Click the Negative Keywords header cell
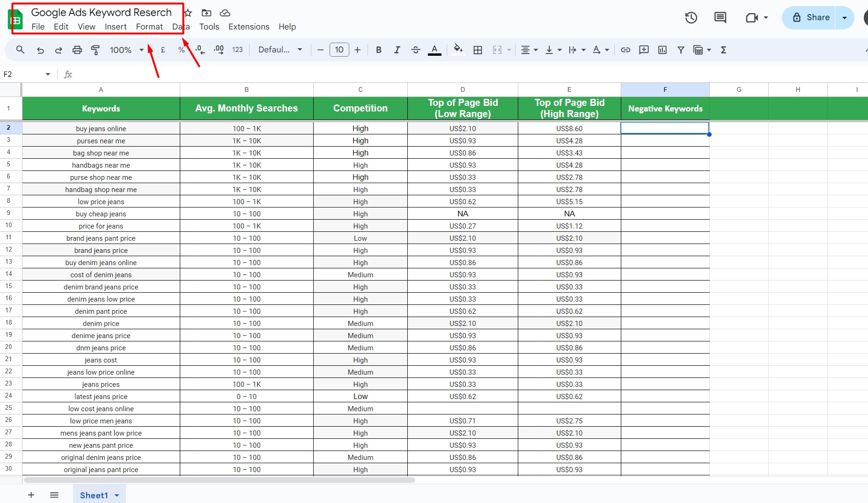868x503 pixels. click(665, 108)
